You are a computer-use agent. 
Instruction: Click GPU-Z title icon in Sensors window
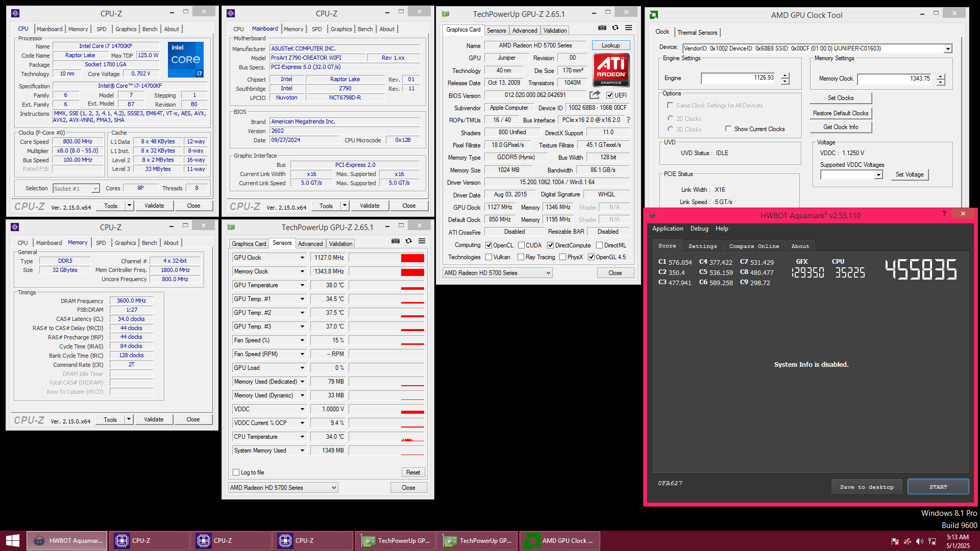pyautogui.click(x=231, y=227)
